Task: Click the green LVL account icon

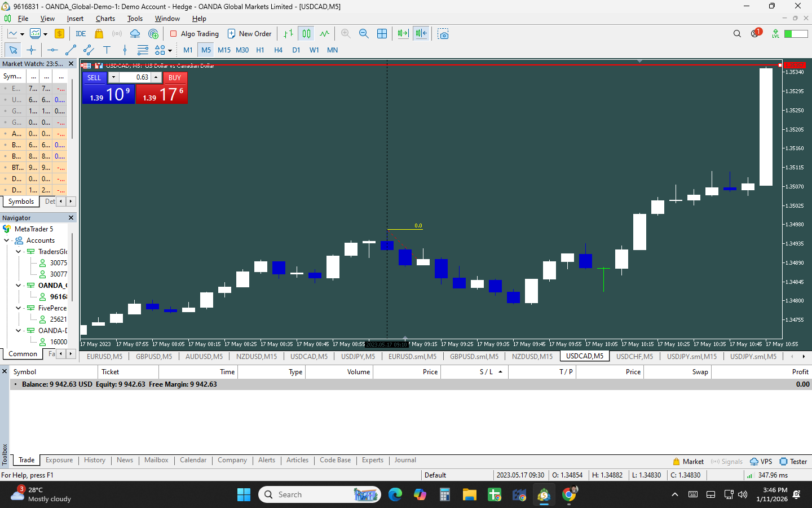Action: click(776, 34)
